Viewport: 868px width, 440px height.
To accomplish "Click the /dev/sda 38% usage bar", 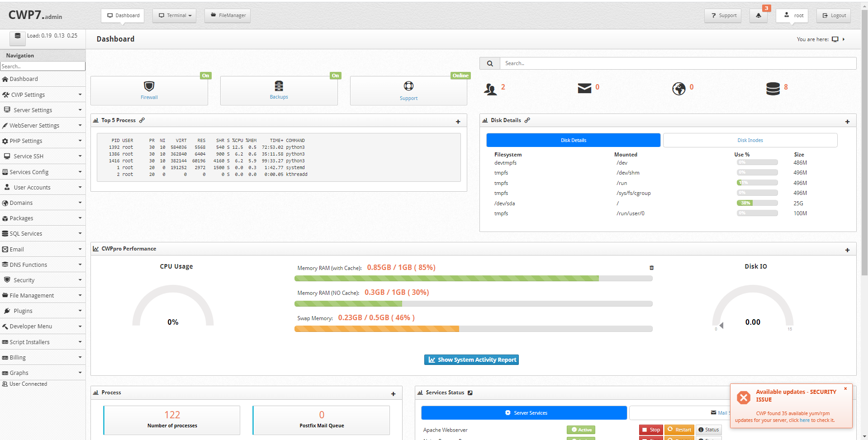I will click(x=757, y=203).
